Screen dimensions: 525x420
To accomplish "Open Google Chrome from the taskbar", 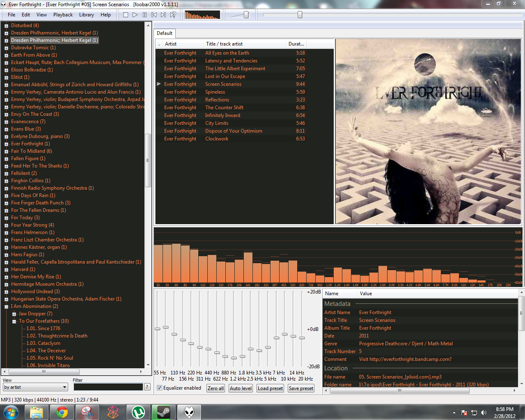I will coord(62,412).
